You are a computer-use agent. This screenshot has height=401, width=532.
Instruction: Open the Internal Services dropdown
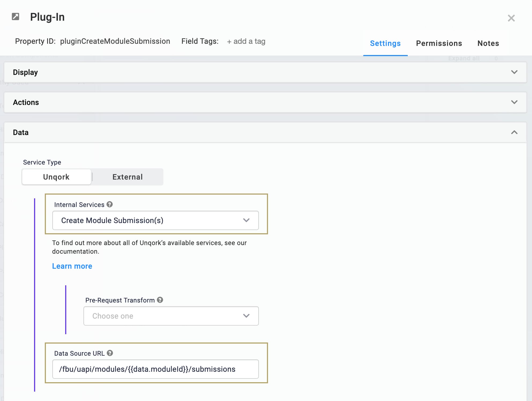(x=155, y=220)
